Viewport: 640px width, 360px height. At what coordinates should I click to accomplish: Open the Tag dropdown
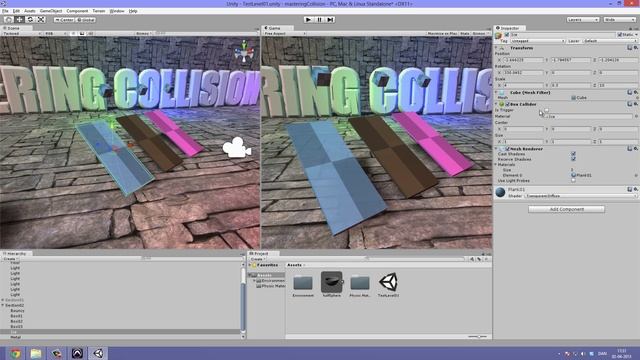click(537, 41)
